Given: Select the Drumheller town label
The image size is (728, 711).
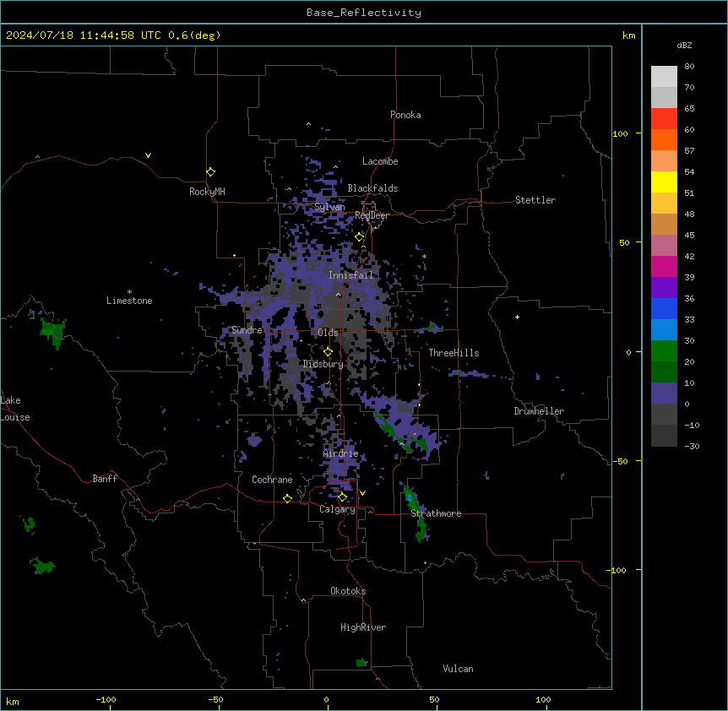Looking at the screenshot, I should pyautogui.click(x=539, y=411).
